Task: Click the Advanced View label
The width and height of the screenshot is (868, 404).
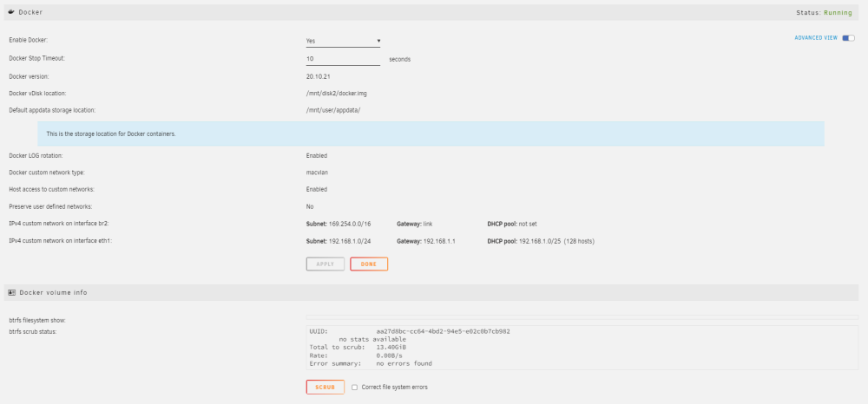Action: tap(816, 38)
